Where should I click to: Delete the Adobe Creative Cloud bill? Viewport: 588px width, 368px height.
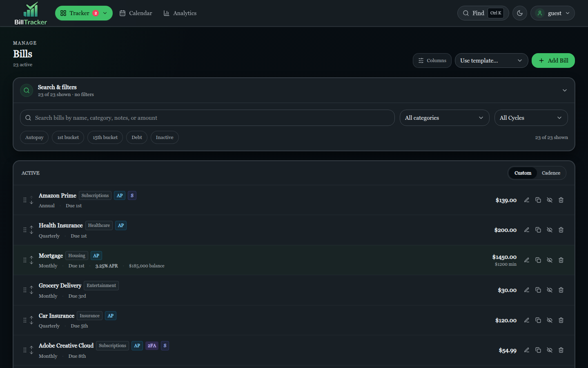tap(561, 350)
